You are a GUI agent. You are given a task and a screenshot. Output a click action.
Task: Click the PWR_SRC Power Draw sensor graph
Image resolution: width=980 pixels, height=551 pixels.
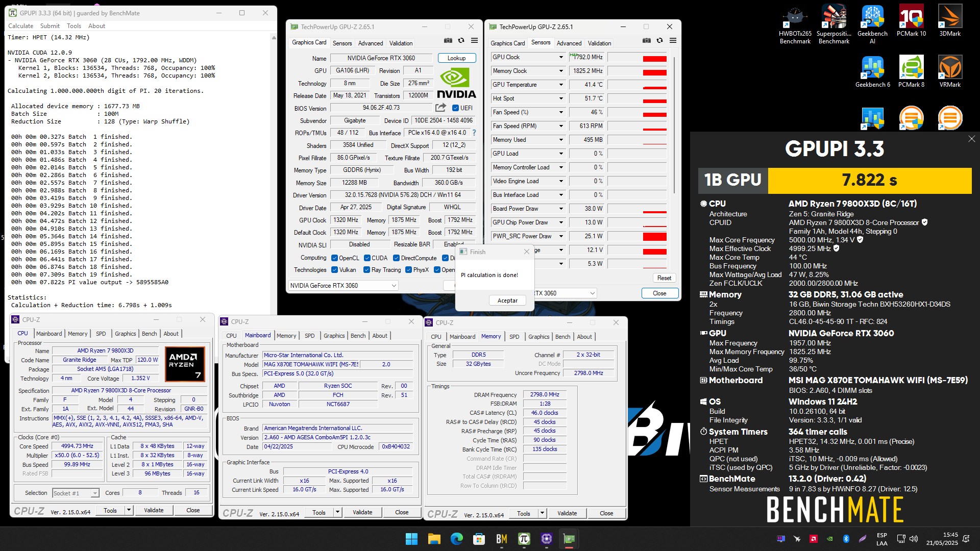pyautogui.click(x=637, y=236)
